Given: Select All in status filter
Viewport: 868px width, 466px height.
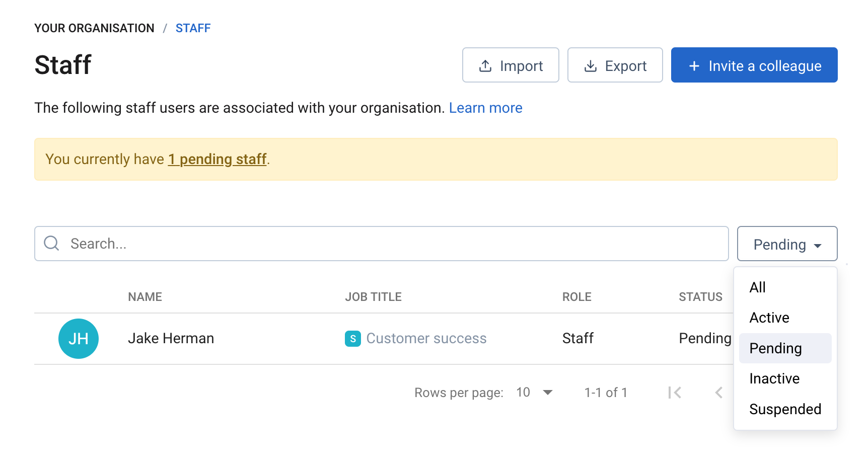Looking at the screenshot, I should pos(785,287).
